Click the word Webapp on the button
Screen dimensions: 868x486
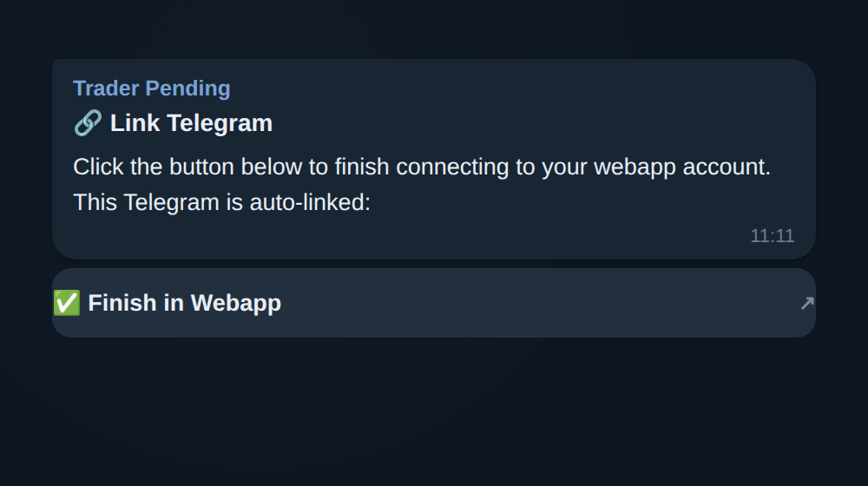pyautogui.click(x=236, y=304)
